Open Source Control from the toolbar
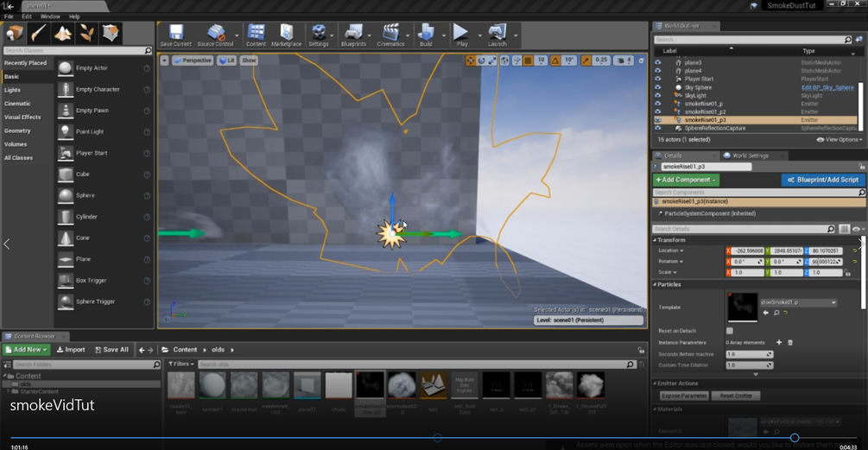The height and width of the screenshot is (450, 868). point(215,35)
